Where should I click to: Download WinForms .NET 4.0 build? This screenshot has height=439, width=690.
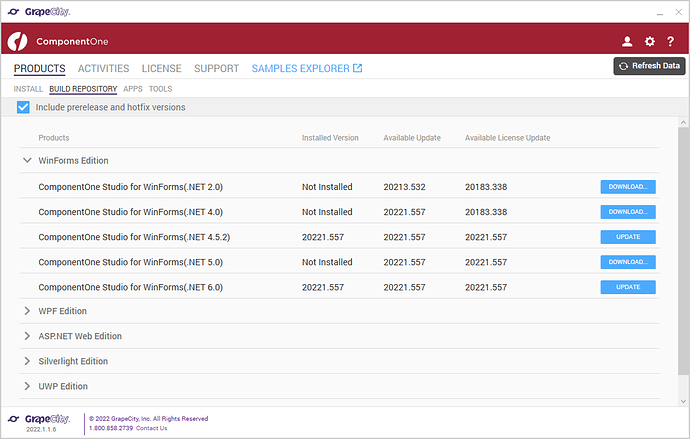tap(628, 212)
